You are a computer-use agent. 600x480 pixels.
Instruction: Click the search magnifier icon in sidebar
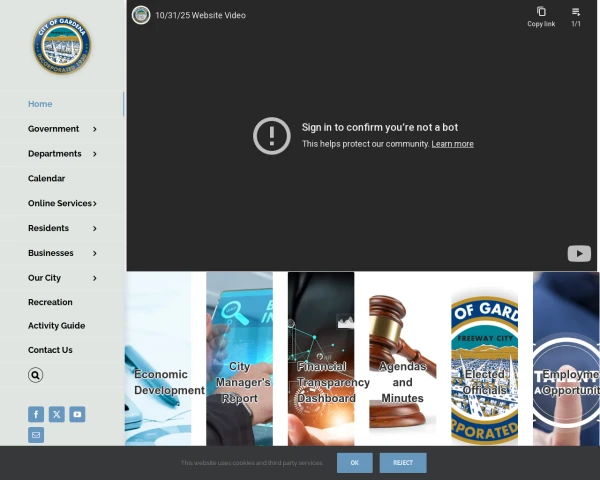click(36, 375)
